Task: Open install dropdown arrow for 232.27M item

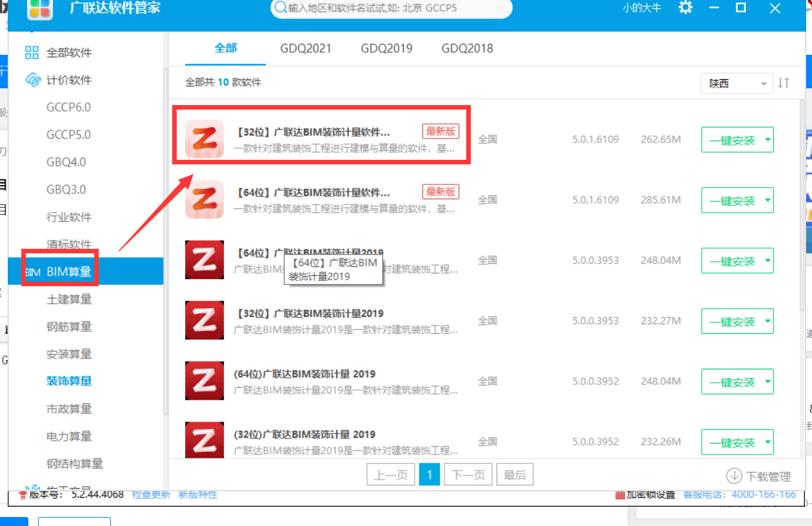Action: (767, 321)
